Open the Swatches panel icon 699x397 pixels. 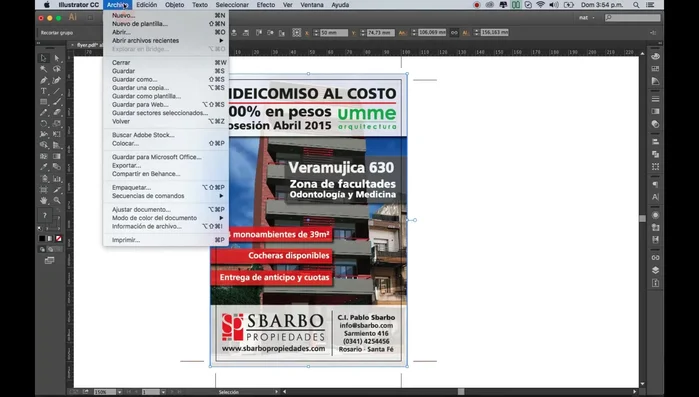click(x=655, y=69)
